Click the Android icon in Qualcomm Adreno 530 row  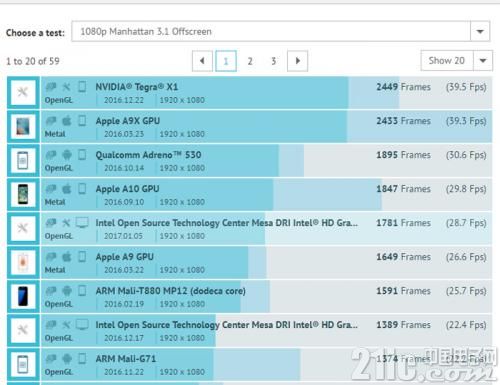[x=67, y=155]
